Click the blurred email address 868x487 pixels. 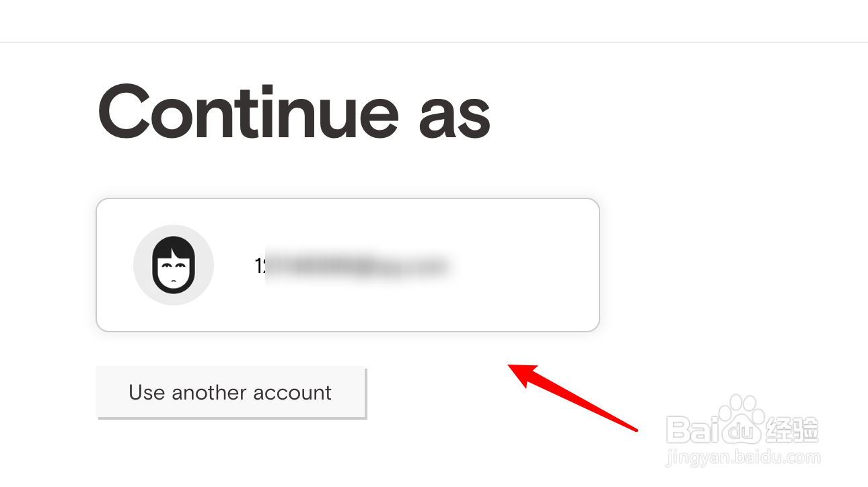350,266
